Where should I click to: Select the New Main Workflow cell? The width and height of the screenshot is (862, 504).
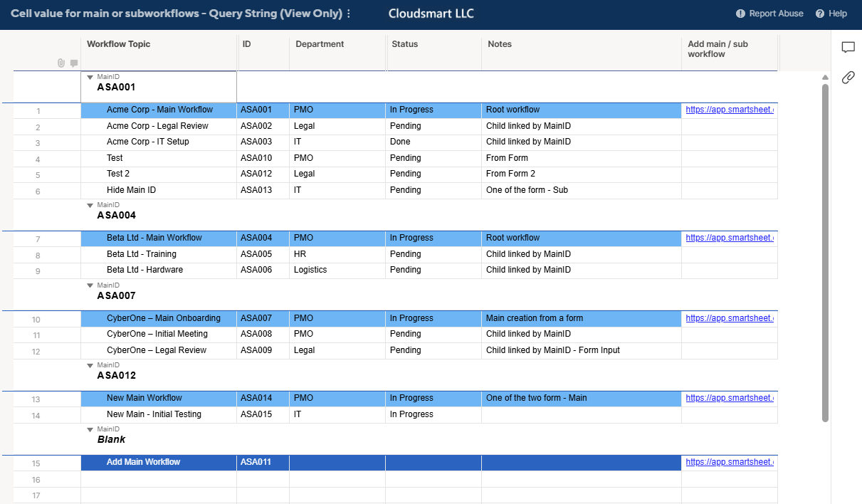(x=159, y=398)
